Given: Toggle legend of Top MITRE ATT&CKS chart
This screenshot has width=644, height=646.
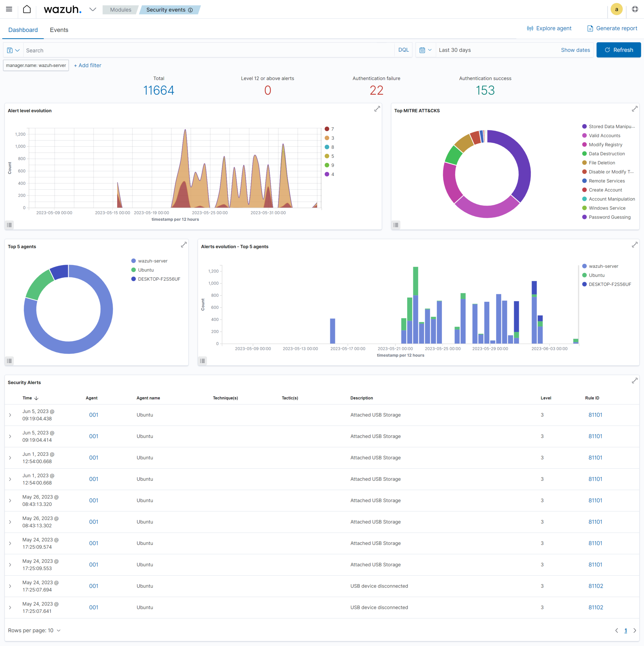Looking at the screenshot, I should pos(396,225).
